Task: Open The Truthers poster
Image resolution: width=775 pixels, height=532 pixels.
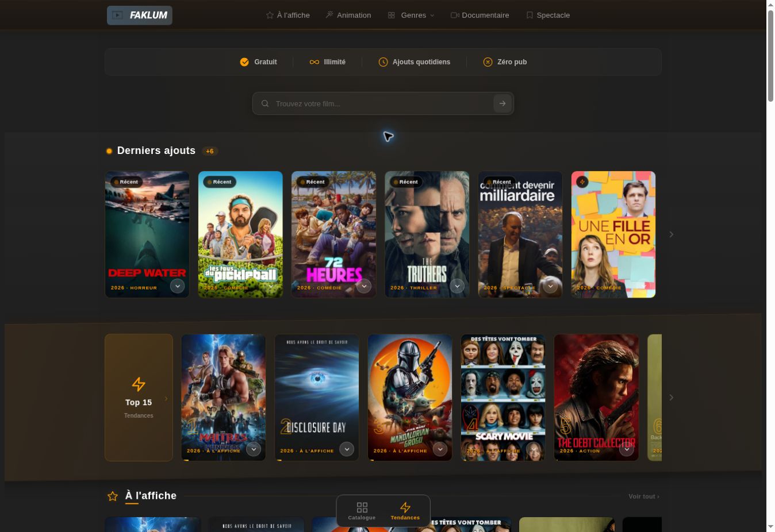Action: (427, 234)
